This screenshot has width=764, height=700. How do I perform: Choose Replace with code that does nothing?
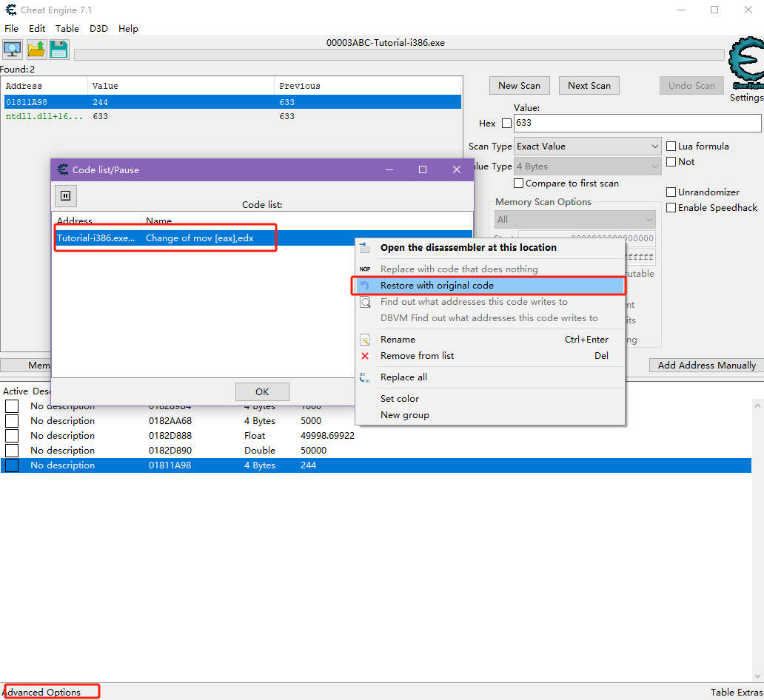(x=489, y=269)
